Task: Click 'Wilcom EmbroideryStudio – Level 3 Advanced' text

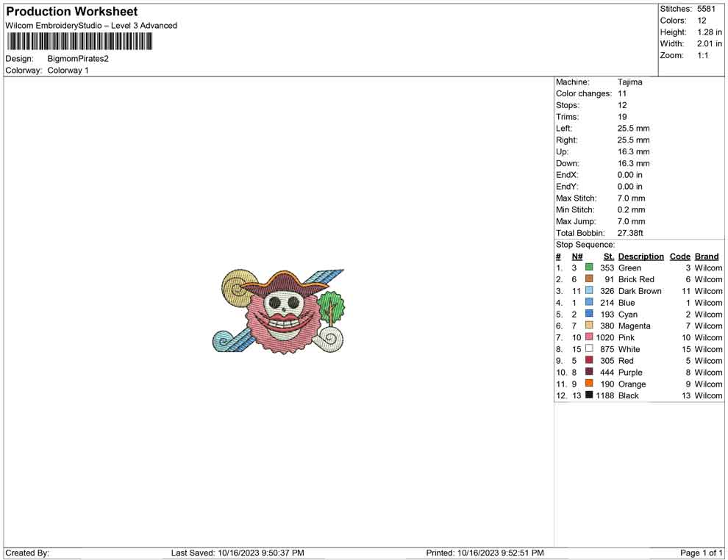Action: 91,26
